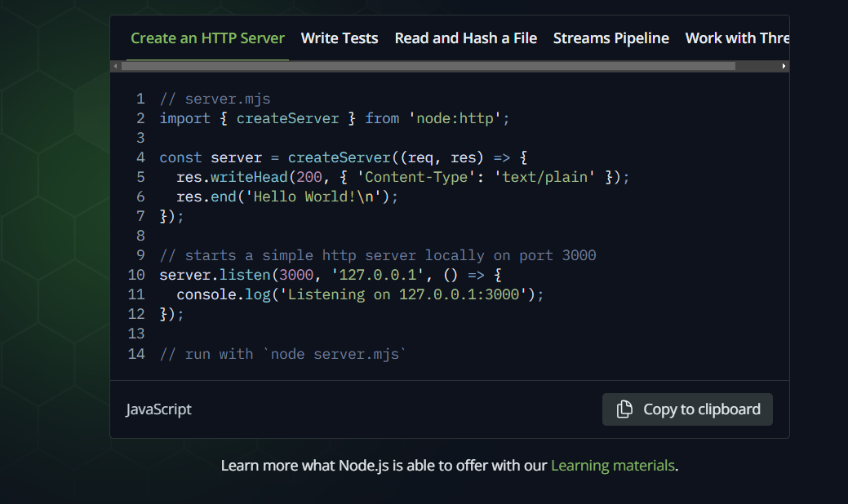Click the left arrow of the tab scrollbar

pos(115,65)
